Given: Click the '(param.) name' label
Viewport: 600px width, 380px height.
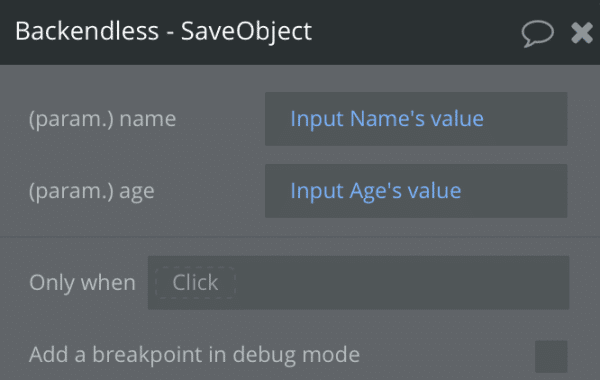Looking at the screenshot, I should point(103,119).
